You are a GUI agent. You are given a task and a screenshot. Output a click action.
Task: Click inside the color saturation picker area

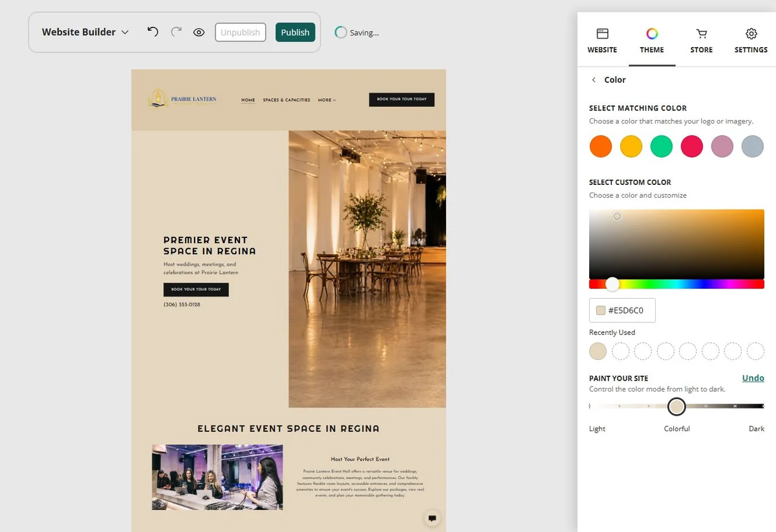pyautogui.click(x=676, y=244)
